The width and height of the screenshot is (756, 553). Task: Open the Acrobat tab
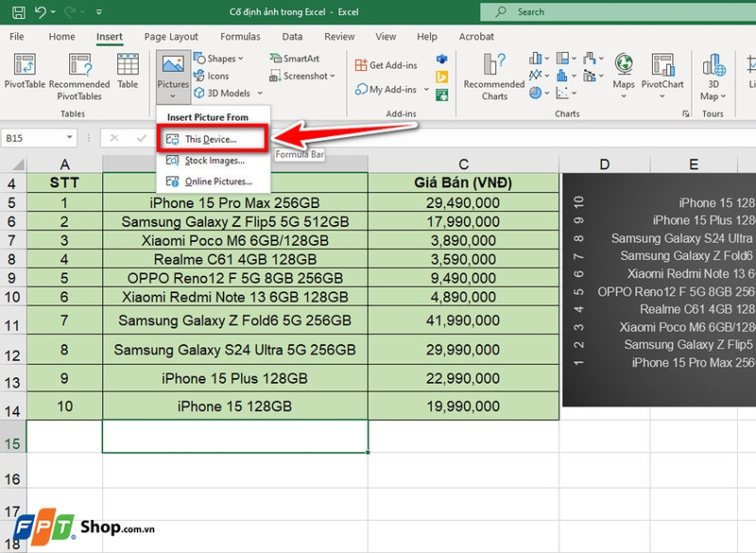click(x=475, y=36)
